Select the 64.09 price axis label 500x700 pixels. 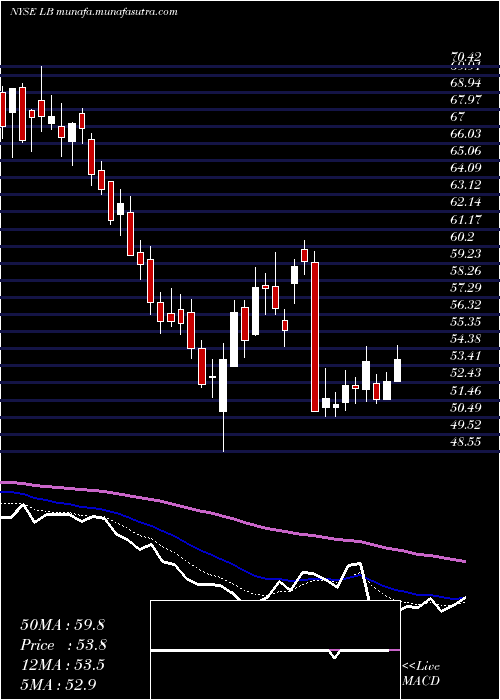[466, 168]
